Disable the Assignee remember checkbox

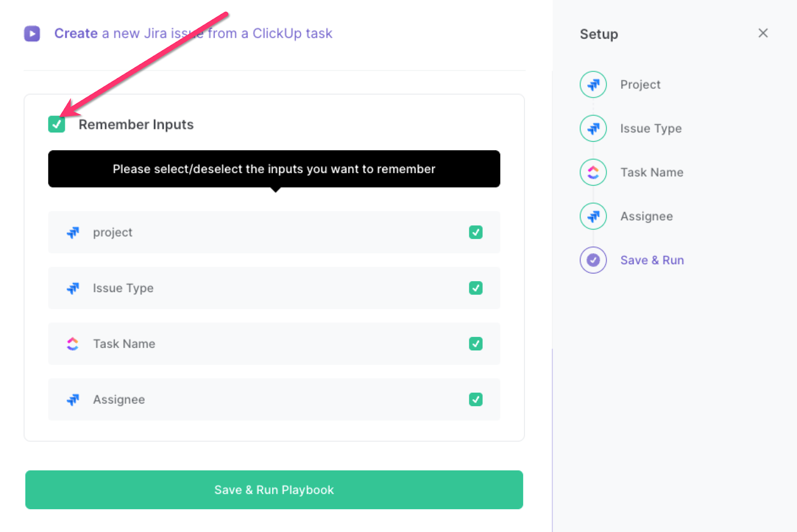(x=476, y=400)
